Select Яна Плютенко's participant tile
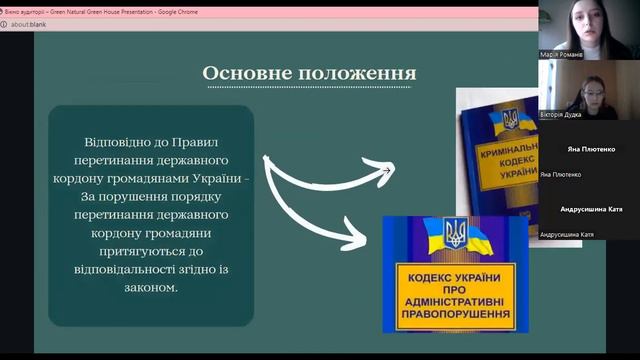640x360 pixels. (x=589, y=150)
